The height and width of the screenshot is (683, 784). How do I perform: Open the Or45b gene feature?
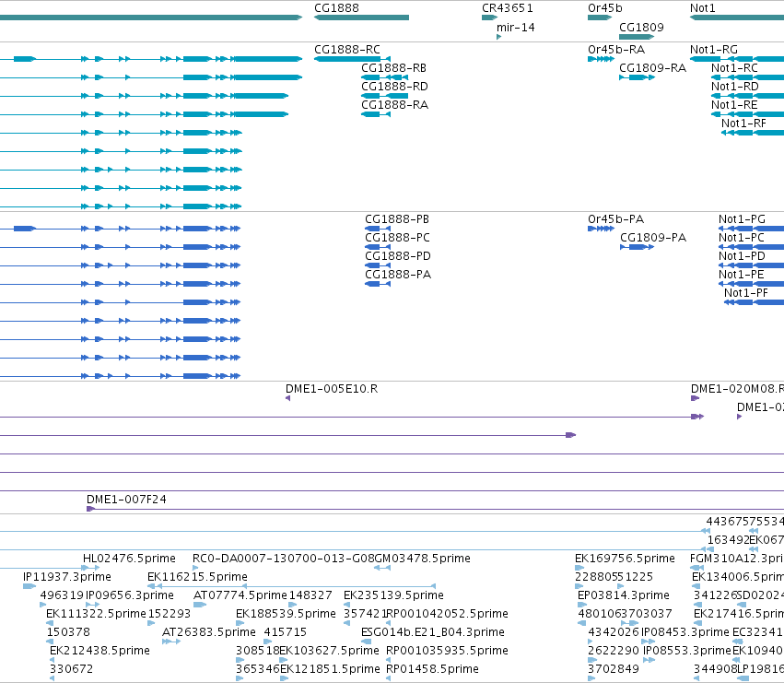coord(600,18)
